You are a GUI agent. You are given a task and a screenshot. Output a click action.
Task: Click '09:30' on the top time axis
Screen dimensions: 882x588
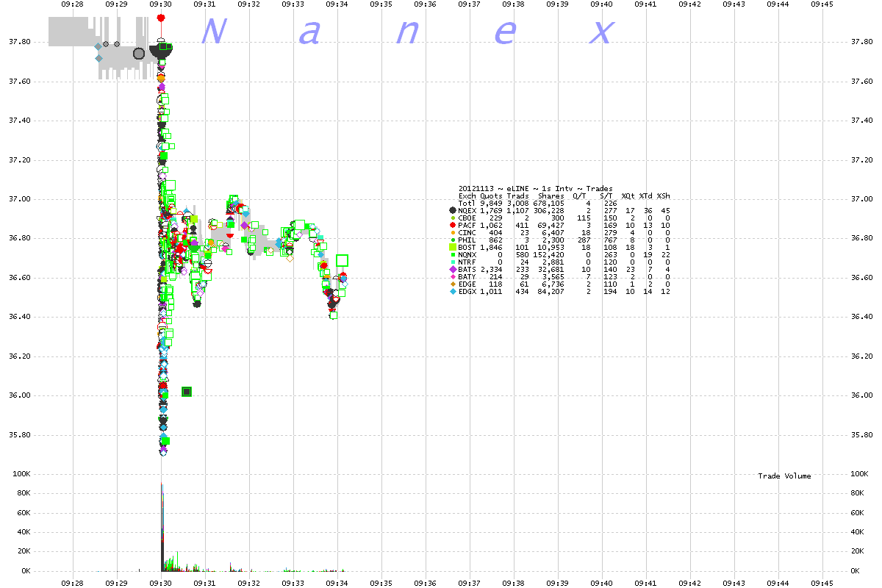point(160,4)
